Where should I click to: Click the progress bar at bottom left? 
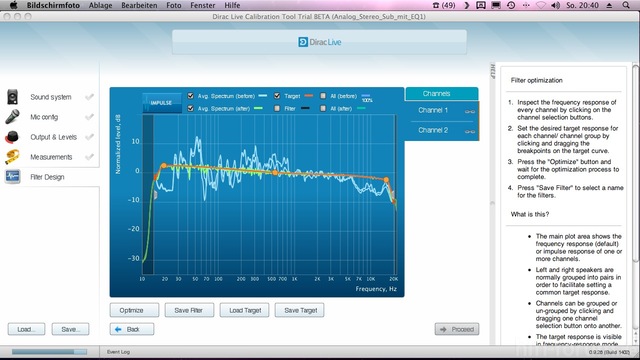click(49, 351)
